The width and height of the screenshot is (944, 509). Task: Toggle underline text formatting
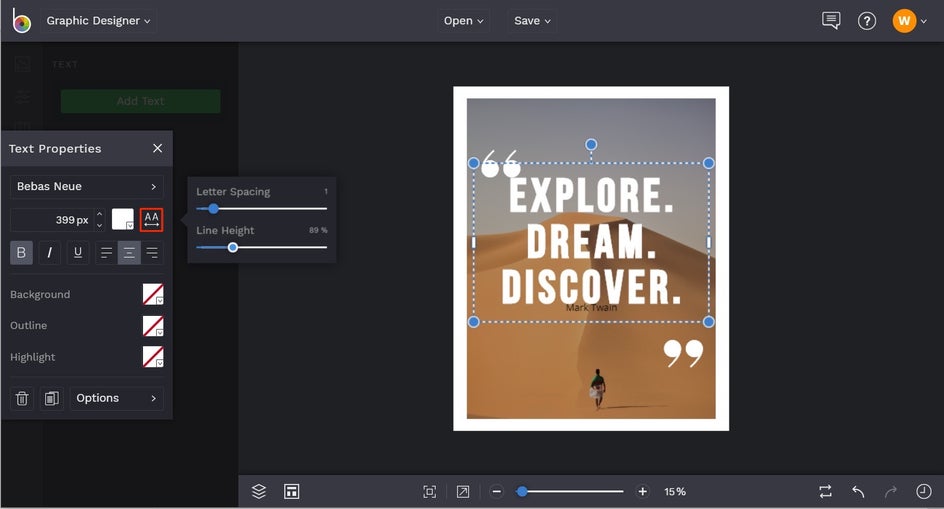coord(77,253)
